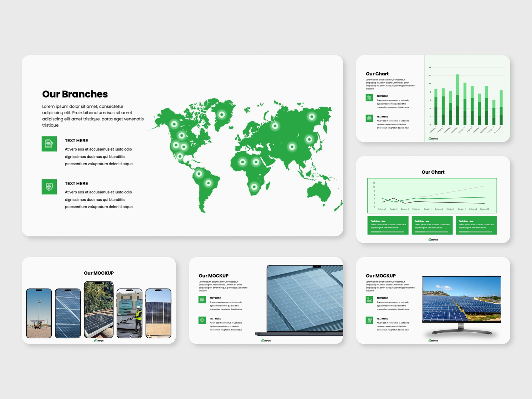The image size is (532, 399).
Task: Select the rightmost phone mockup with panel wall
Action: coord(158,313)
